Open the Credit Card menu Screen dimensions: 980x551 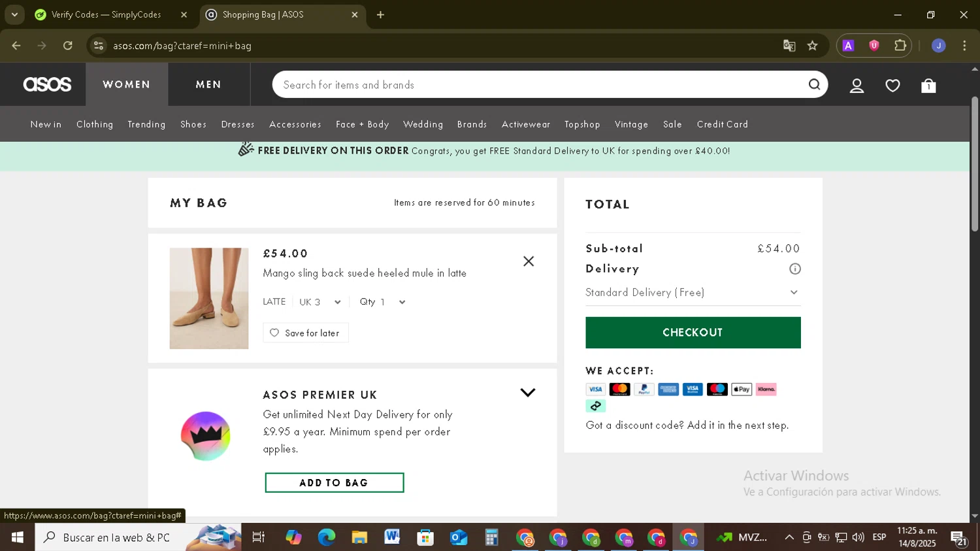[x=723, y=124]
